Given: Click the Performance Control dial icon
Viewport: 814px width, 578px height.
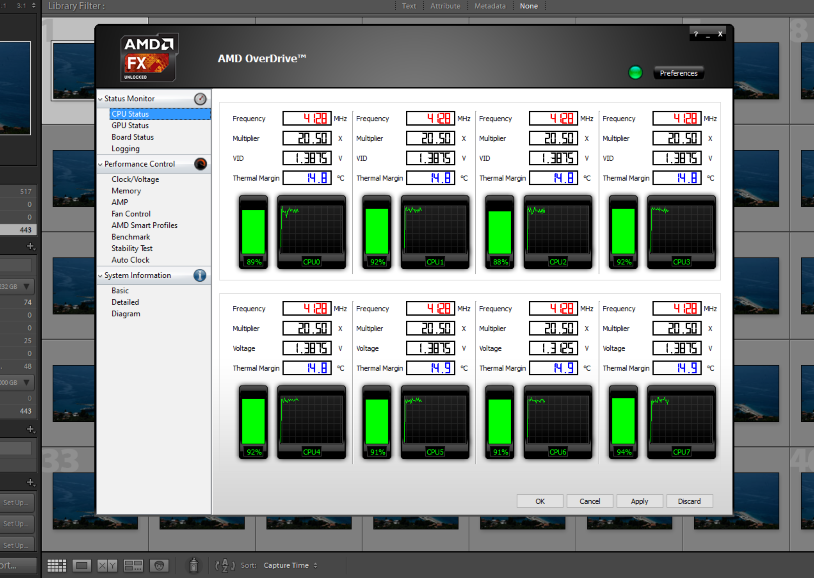Looking at the screenshot, I should click(200, 164).
